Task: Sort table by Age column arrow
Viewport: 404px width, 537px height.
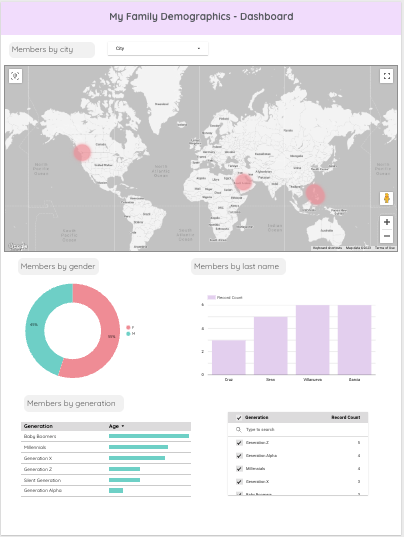Action: [x=123, y=426]
